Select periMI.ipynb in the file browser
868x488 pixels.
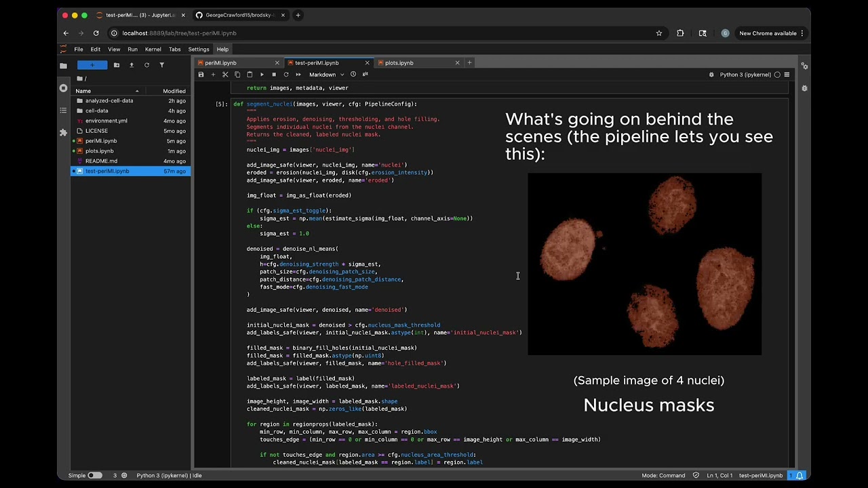[130, 141]
